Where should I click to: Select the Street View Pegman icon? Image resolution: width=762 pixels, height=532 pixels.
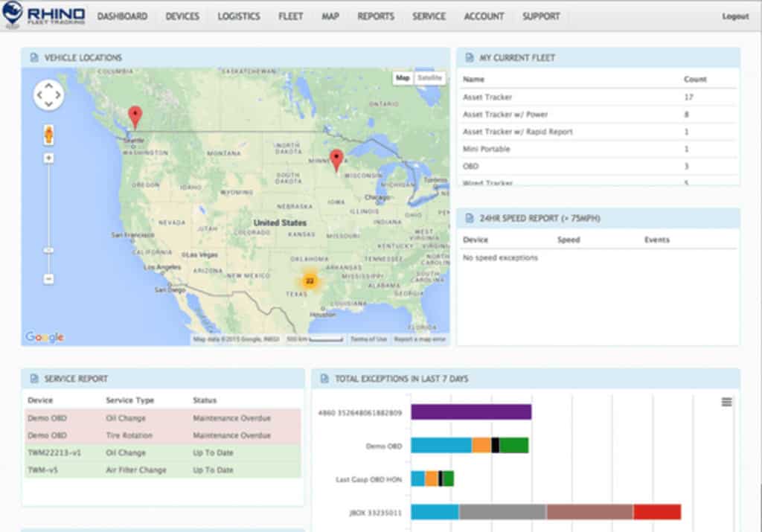coord(48,136)
